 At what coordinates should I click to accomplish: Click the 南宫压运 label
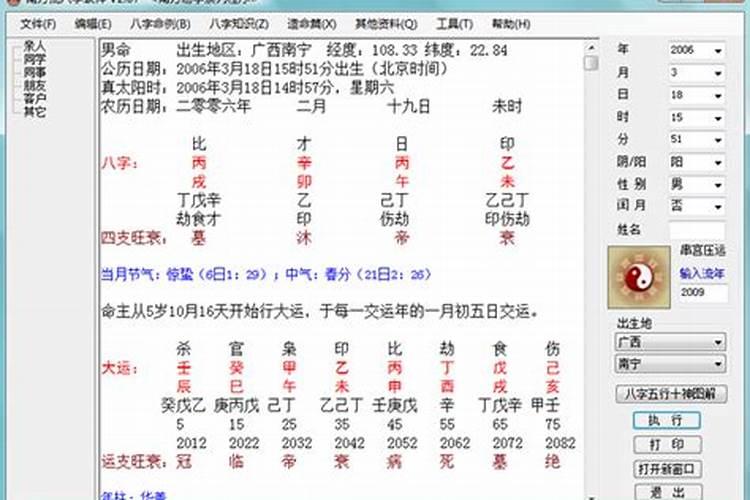[x=703, y=250]
